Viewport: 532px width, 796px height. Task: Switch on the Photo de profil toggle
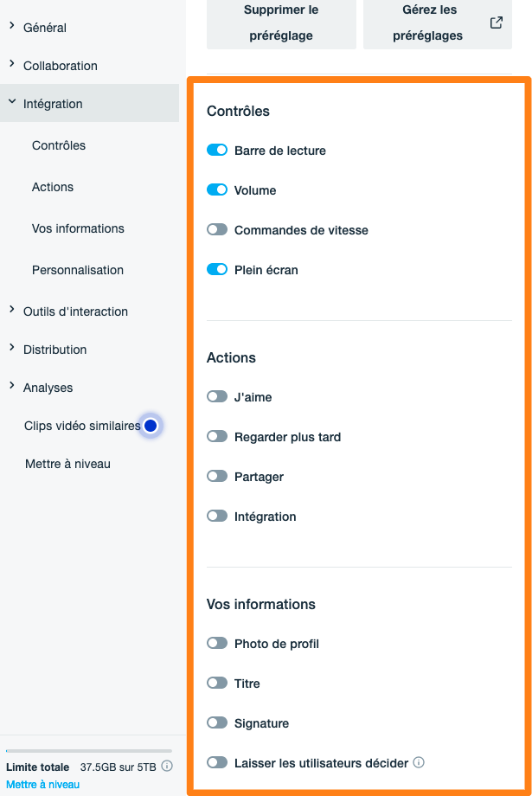[217, 643]
